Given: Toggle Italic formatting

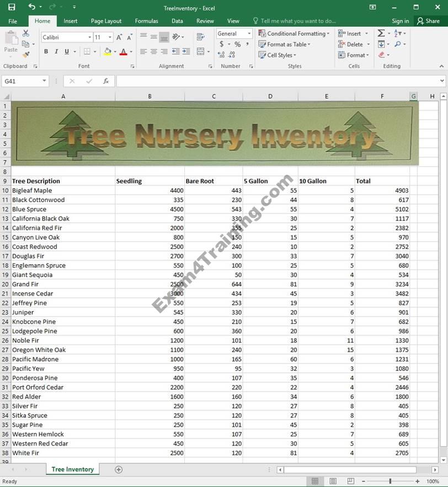Looking at the screenshot, I should (56, 52).
